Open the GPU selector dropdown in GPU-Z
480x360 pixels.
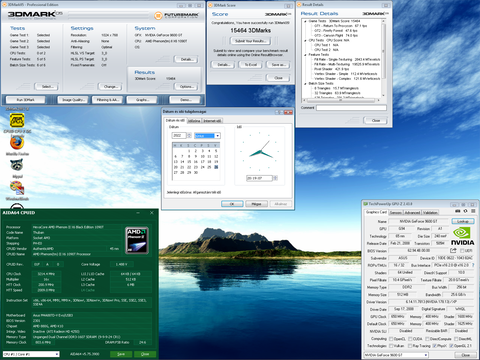point(395,355)
